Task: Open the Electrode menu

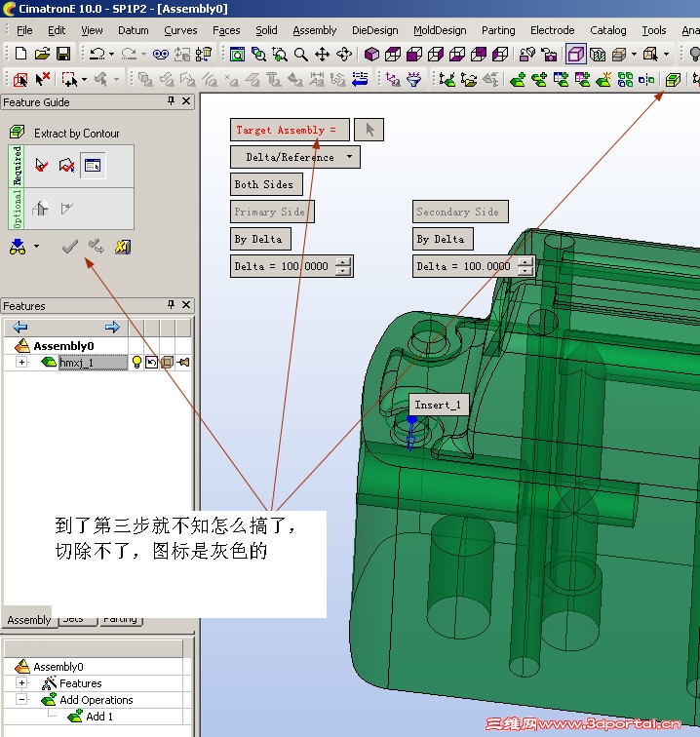Action: pos(553,30)
